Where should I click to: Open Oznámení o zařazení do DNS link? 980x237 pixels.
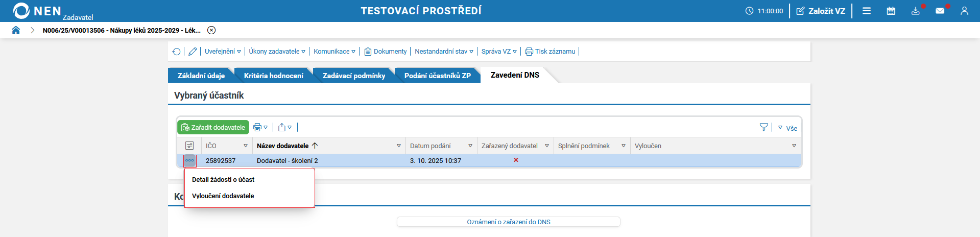(x=508, y=222)
